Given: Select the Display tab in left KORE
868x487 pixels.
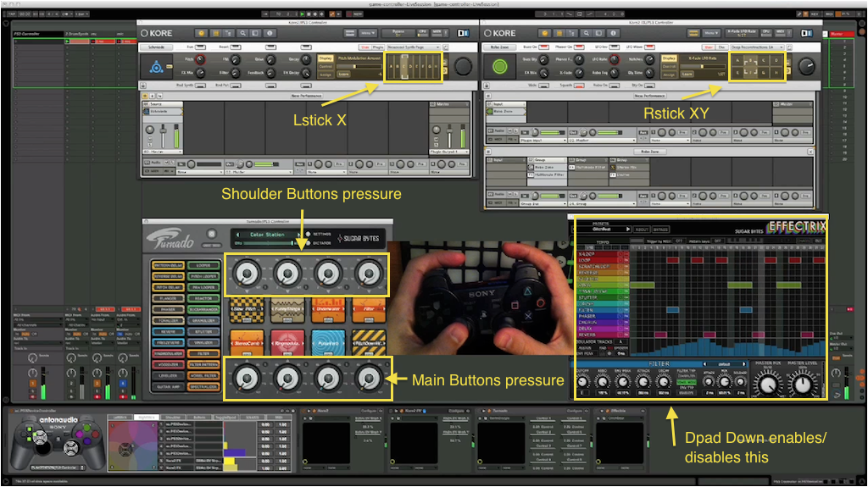Looking at the screenshot, I should (x=325, y=58).
